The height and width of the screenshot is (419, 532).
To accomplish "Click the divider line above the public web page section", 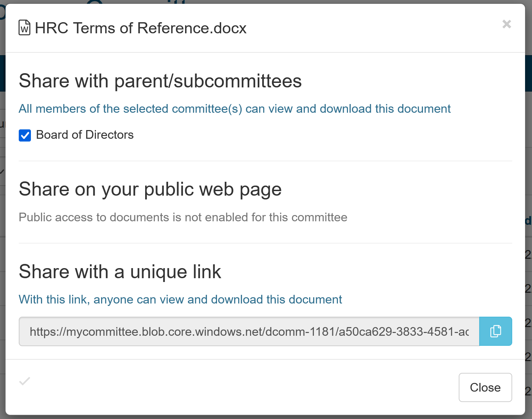I will 265,161.
